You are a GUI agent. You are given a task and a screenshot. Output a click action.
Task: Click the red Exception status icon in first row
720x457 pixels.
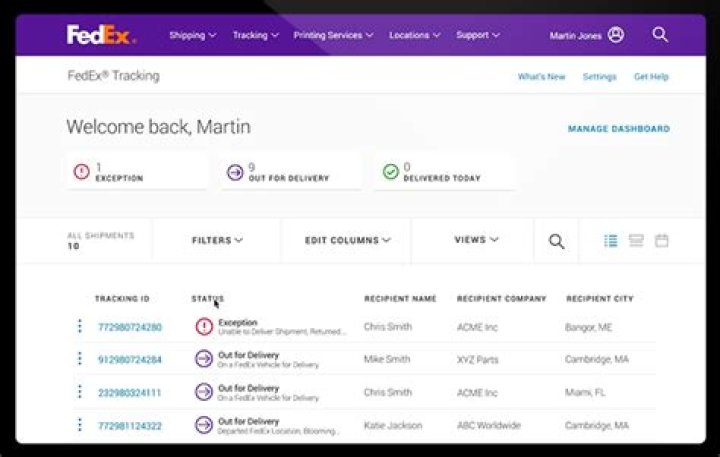tap(204, 327)
